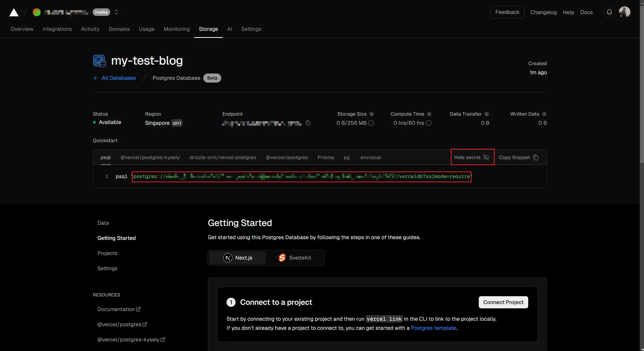Screen dimensions: 644x351
Task: Switch to the Integrations tab
Action: pos(57,29)
